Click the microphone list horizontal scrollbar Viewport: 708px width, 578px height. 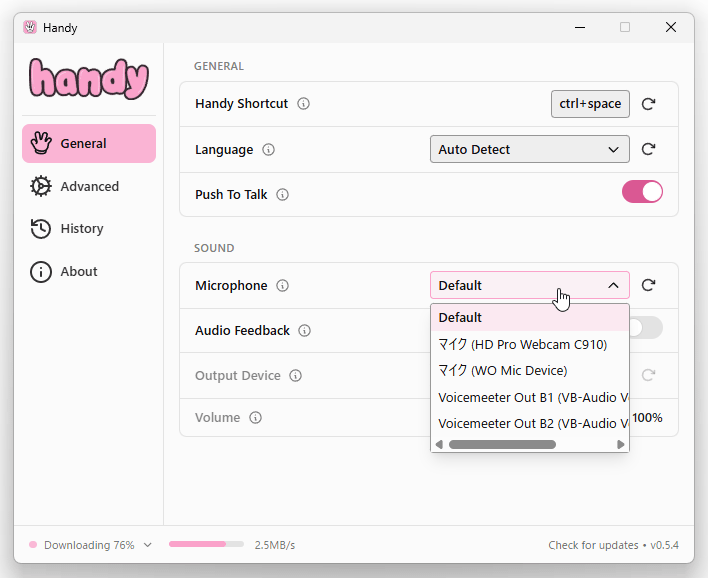pyautogui.click(x=502, y=444)
